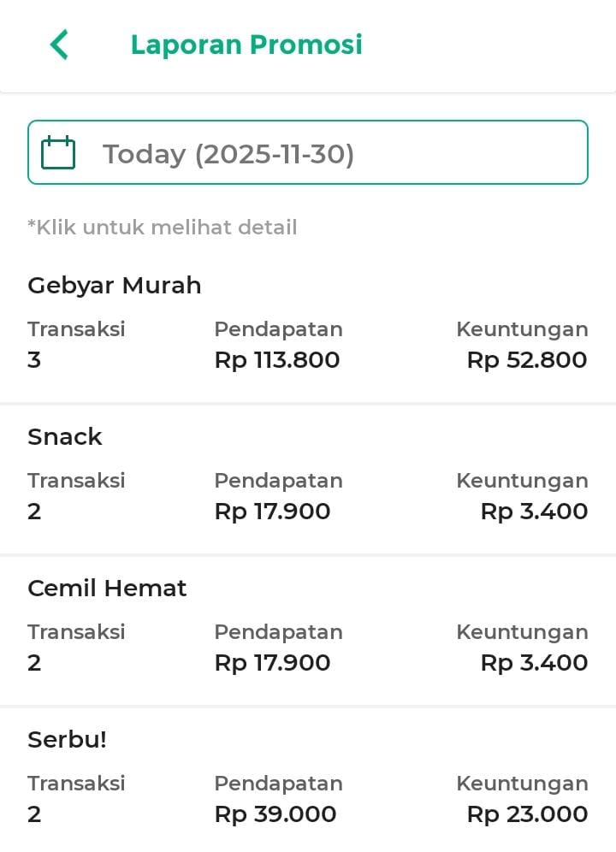This screenshot has height=852, width=616.
Task: Click Transaksi count under Serbu!
Action: pos(34,814)
